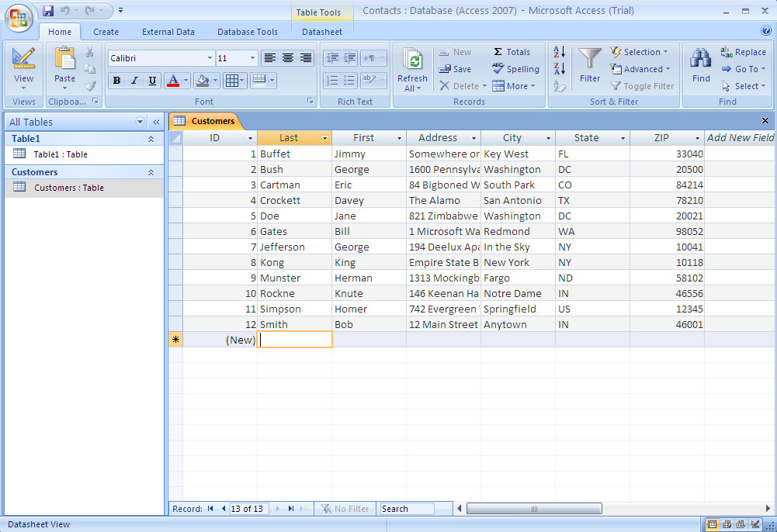Screen dimensions: 777x532
Task: Open the font name dropdown Calibri
Action: tap(210, 58)
